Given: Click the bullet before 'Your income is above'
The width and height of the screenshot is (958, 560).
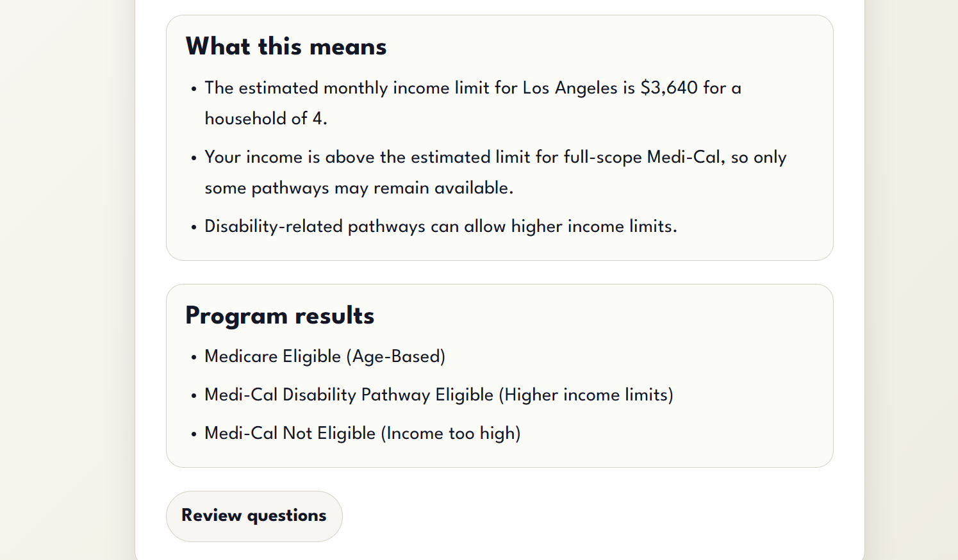Looking at the screenshot, I should tap(194, 158).
